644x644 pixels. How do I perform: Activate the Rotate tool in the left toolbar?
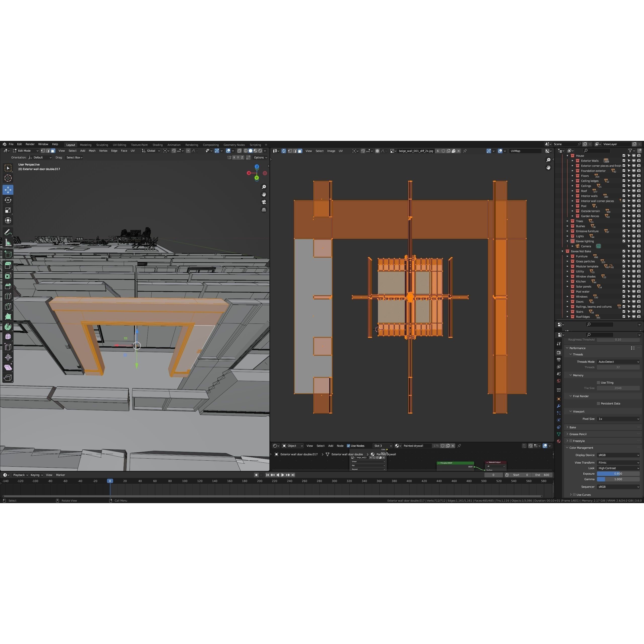pos(8,200)
